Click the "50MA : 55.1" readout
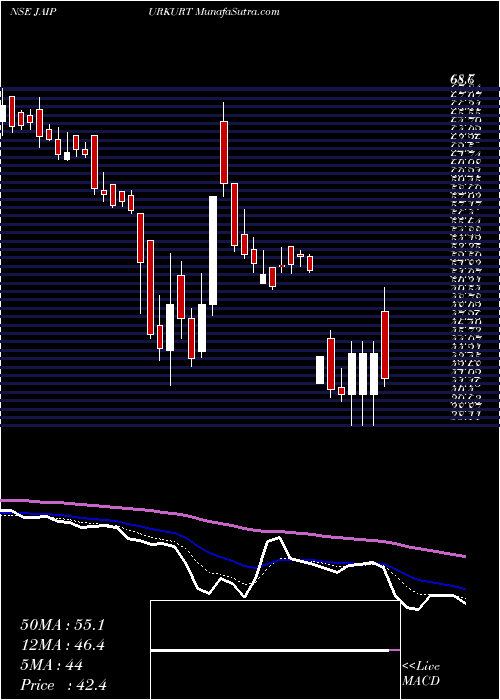Viewport: 500px width, 700px height. 62,625
